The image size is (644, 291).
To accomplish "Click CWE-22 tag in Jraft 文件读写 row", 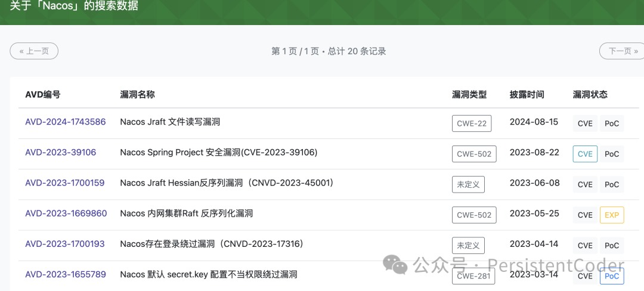I will (472, 123).
